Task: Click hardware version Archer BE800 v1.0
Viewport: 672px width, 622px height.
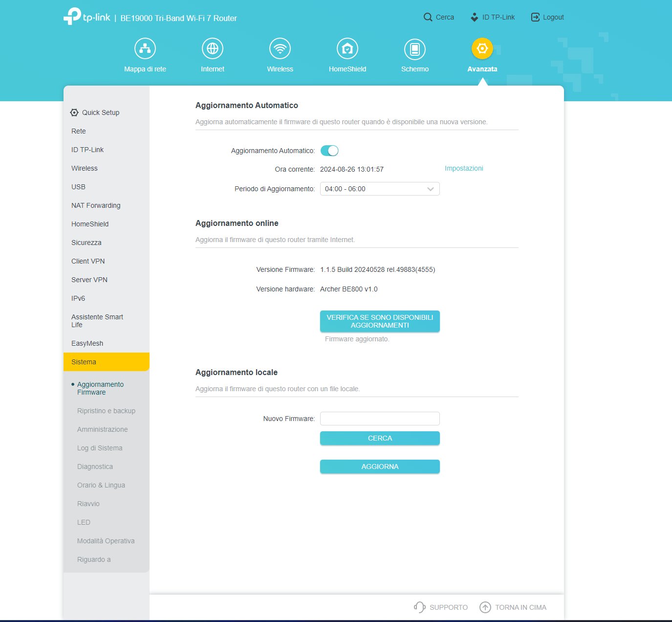Action: point(349,289)
